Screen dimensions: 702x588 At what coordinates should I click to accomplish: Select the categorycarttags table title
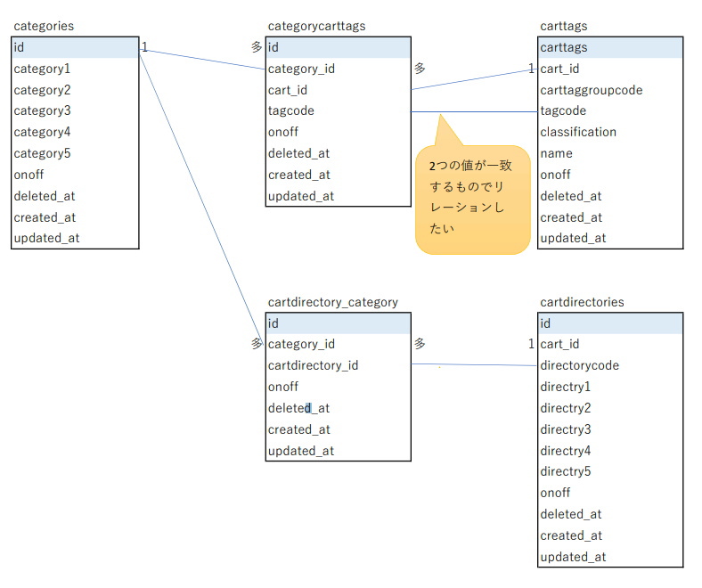(316, 26)
